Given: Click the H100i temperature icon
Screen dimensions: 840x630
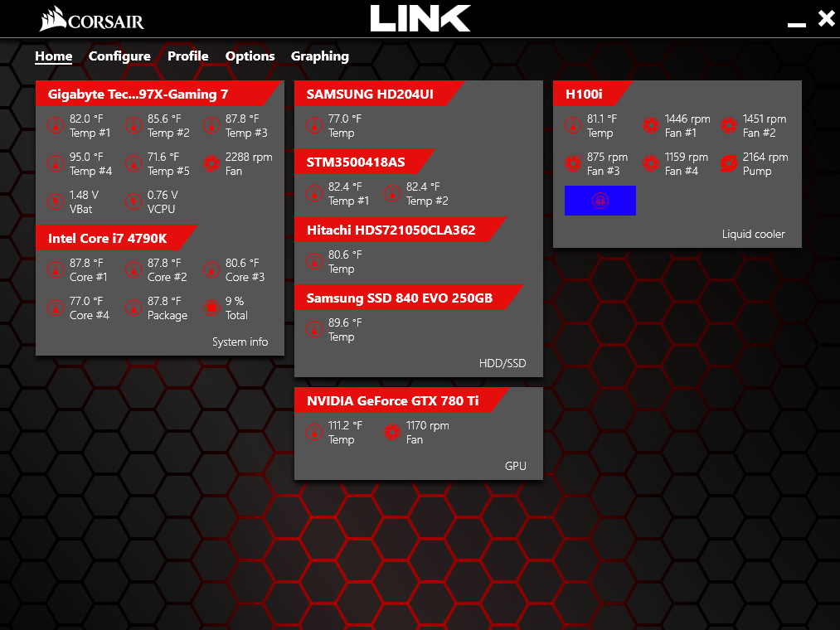Looking at the screenshot, I should tap(573, 125).
